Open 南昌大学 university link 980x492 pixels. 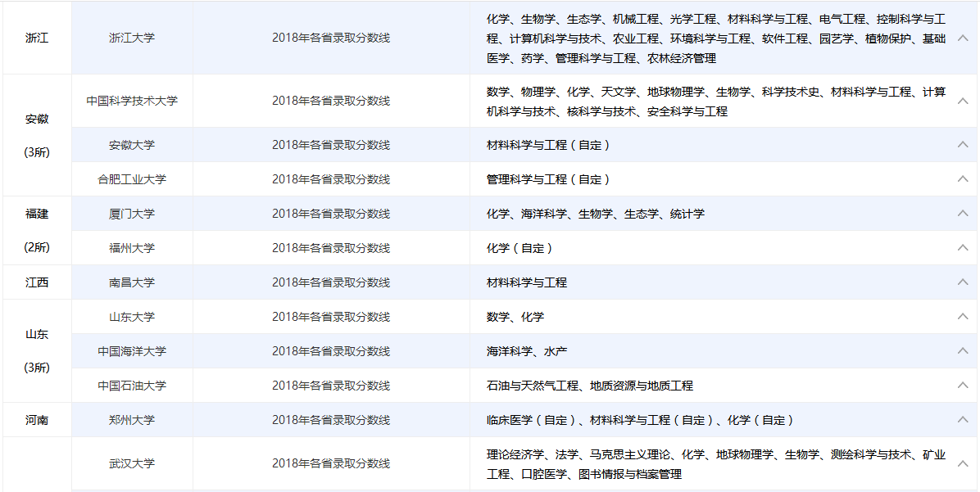tap(132, 282)
